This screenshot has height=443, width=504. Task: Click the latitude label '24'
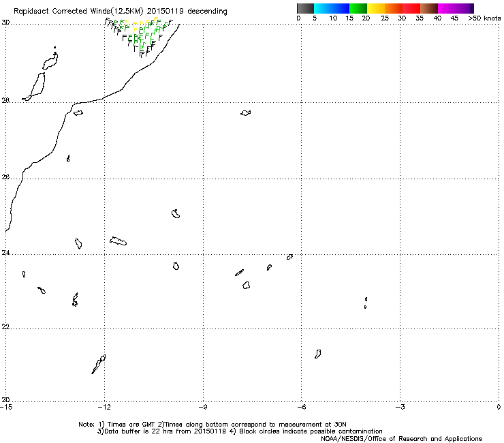point(5,253)
